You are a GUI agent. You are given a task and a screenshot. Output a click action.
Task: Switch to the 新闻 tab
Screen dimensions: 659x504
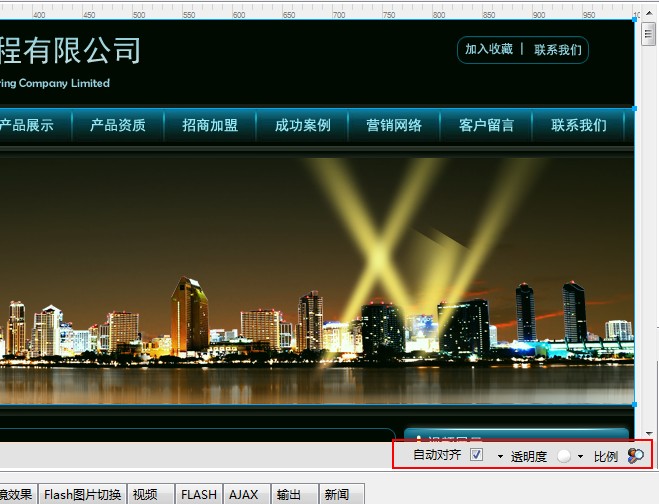[x=341, y=494]
